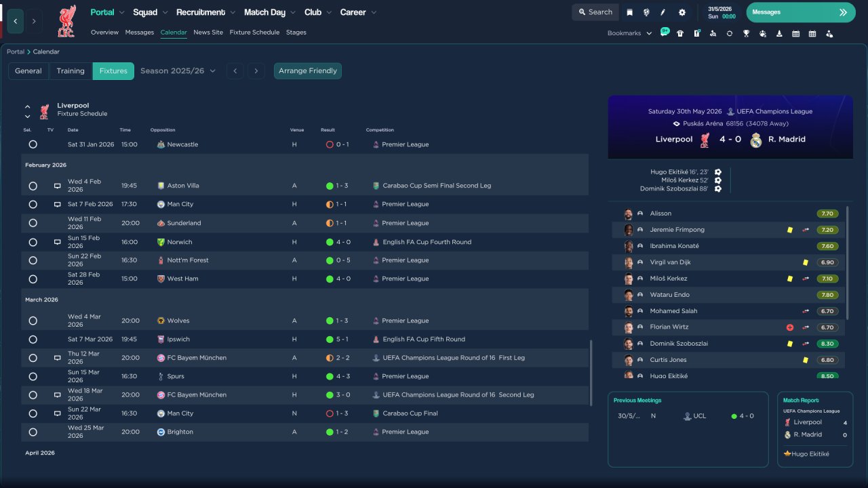
Task: Click the substitution icon next to Mohamed Salah
Action: tap(806, 311)
